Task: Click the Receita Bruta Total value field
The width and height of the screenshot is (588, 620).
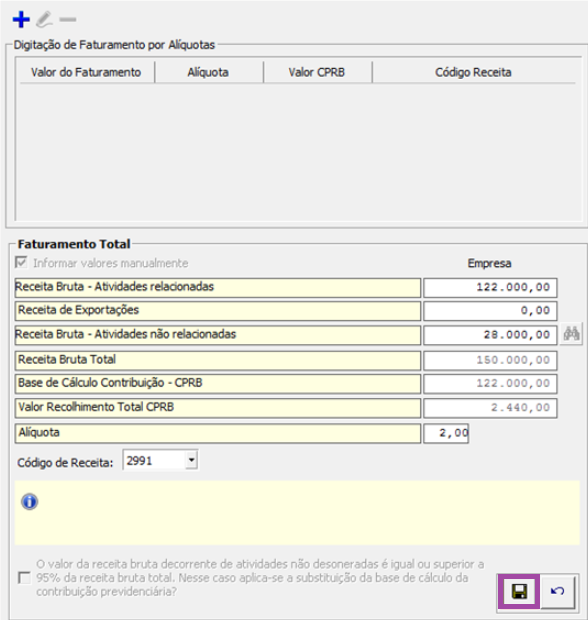Action: [x=490, y=361]
